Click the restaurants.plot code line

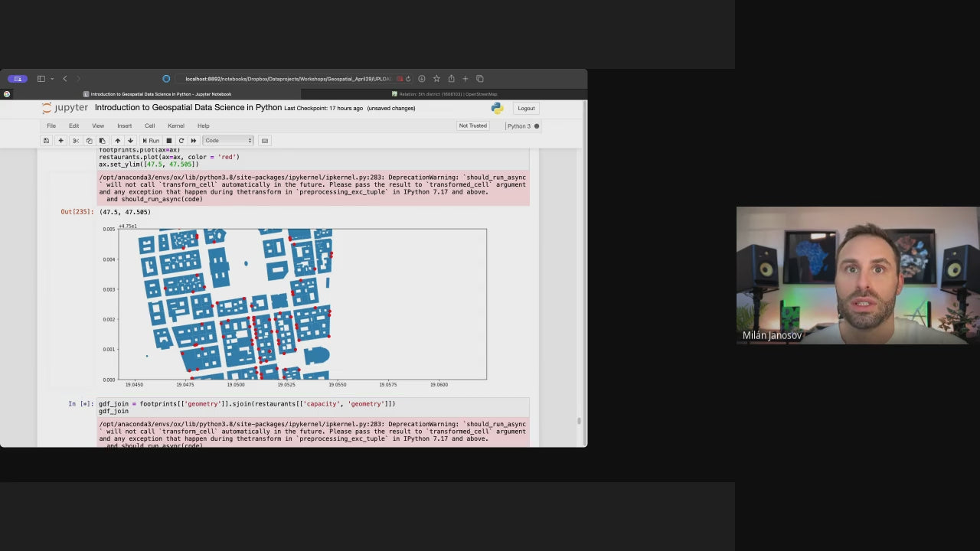click(x=169, y=157)
